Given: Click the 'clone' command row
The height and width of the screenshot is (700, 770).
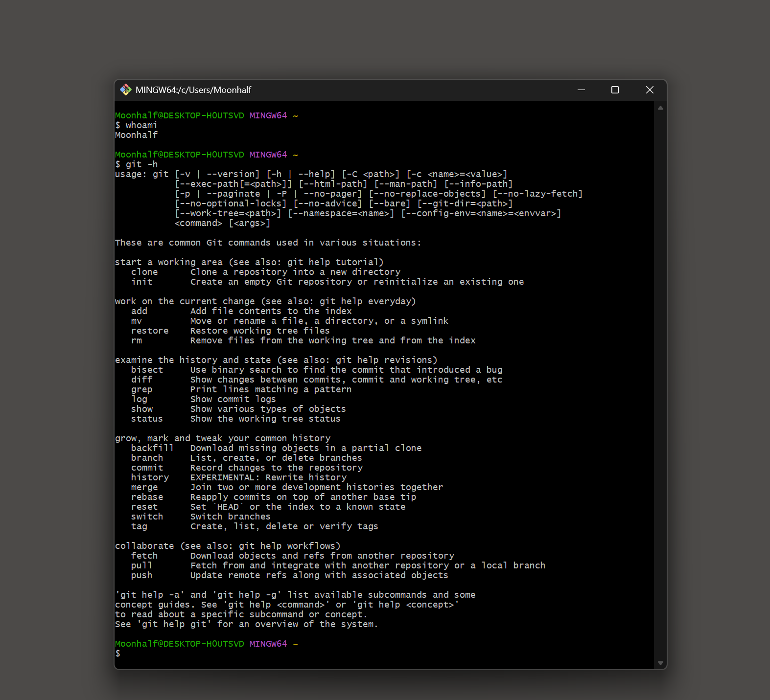Looking at the screenshot, I should pos(266,272).
